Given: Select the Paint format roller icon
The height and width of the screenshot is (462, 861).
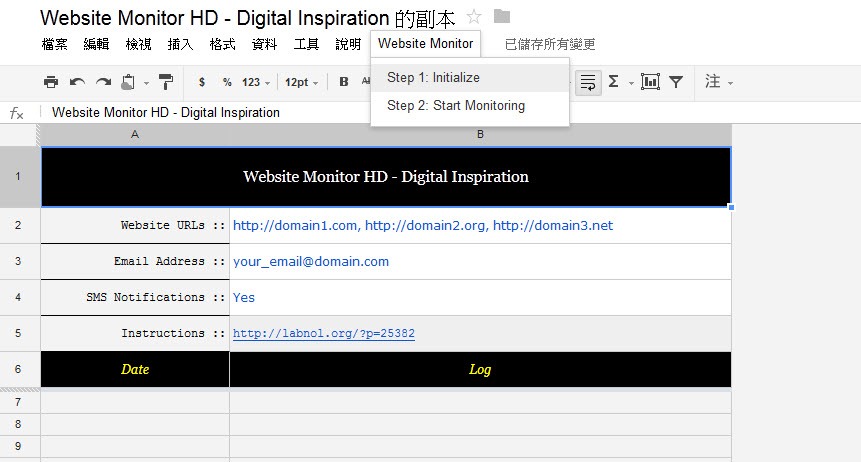Looking at the screenshot, I should [165, 82].
